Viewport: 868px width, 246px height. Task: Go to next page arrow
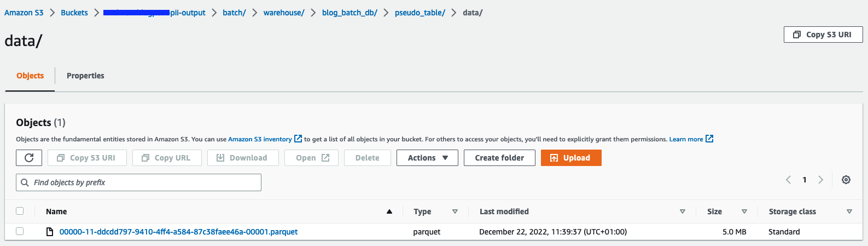point(820,180)
